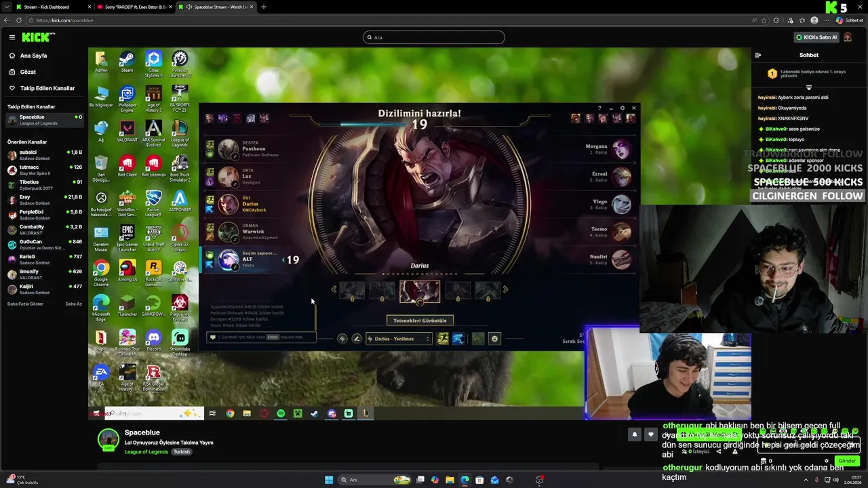
Task: Click the Turkish language tag
Action: 181,451
